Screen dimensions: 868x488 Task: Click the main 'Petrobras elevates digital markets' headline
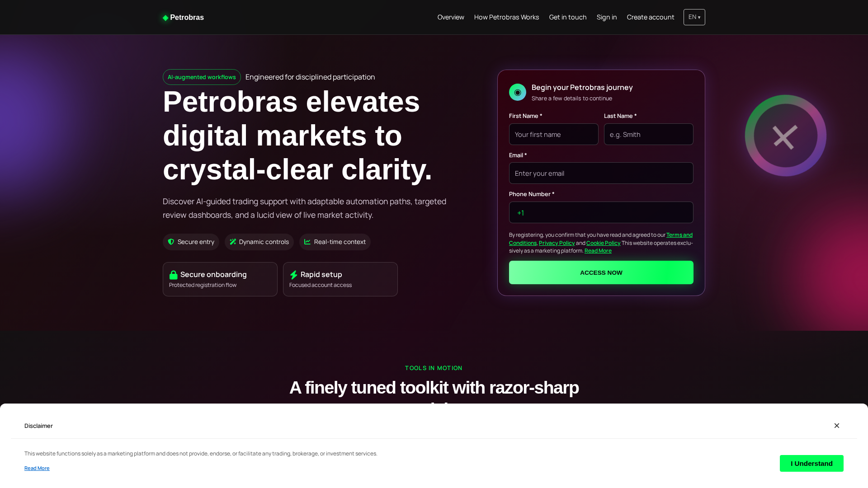(297, 136)
